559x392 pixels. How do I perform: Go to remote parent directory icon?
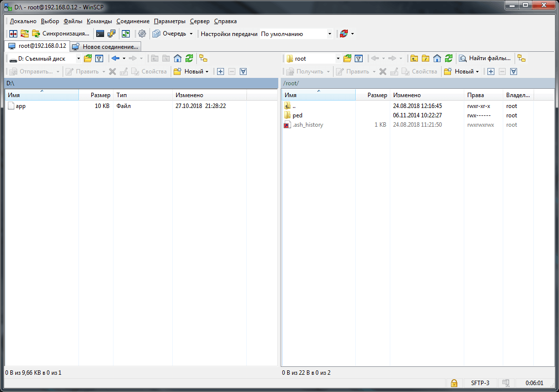click(414, 59)
